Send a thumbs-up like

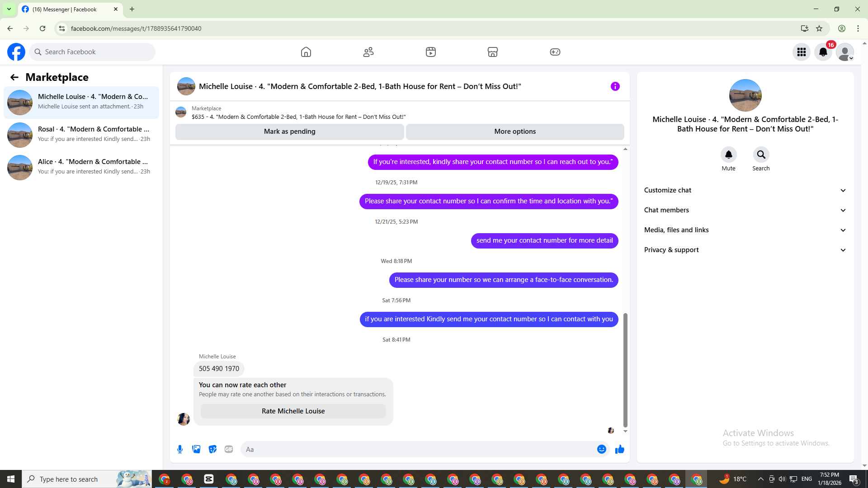click(619, 449)
